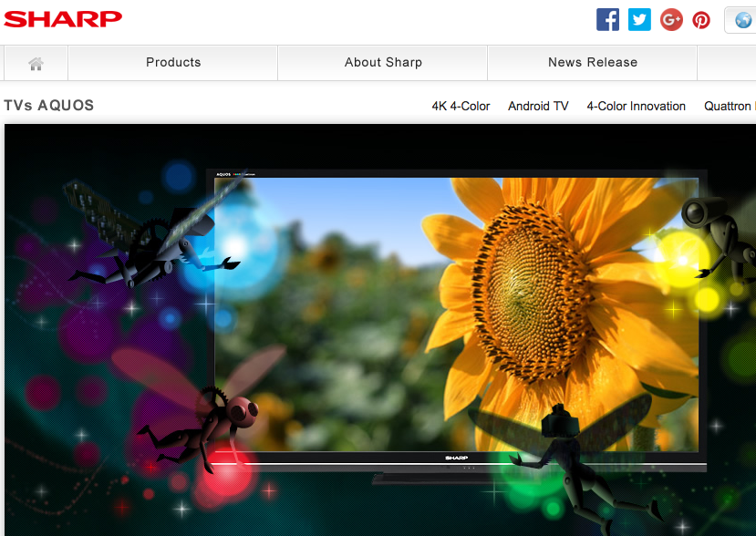
Task: Open the Pinterest social icon
Action: [701, 19]
